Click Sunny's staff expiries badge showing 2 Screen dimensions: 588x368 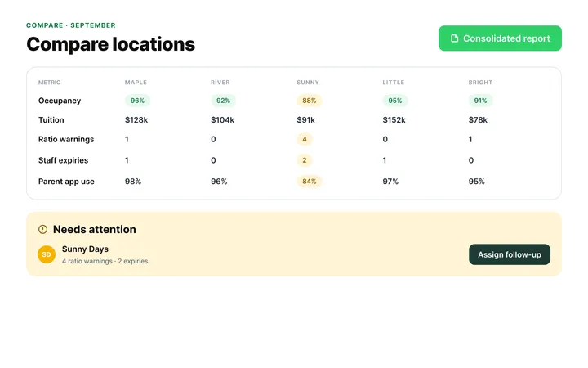click(x=305, y=160)
